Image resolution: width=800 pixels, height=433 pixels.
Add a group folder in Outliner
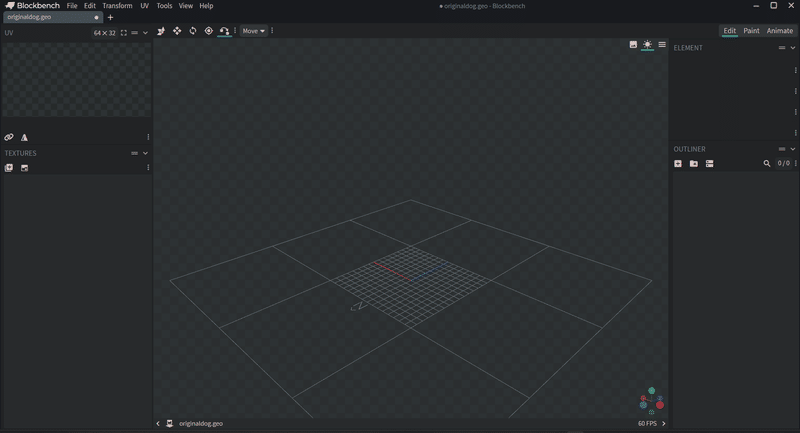pos(694,164)
